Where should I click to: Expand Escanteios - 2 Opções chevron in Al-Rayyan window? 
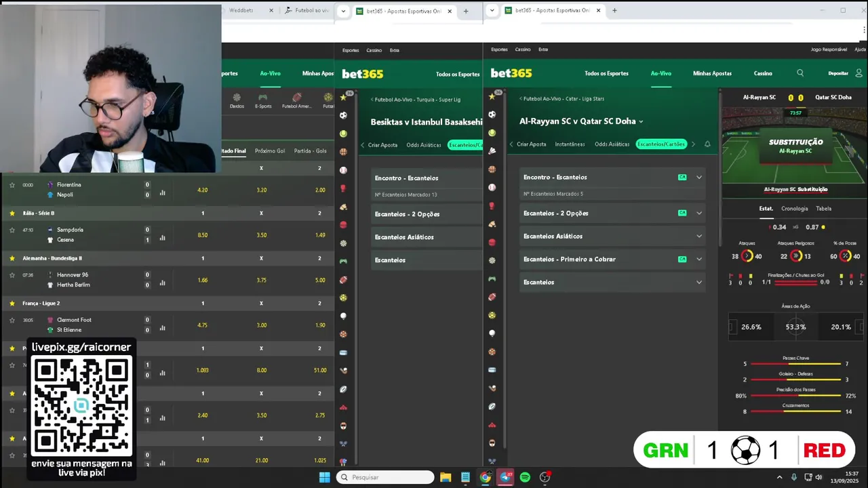(x=699, y=213)
